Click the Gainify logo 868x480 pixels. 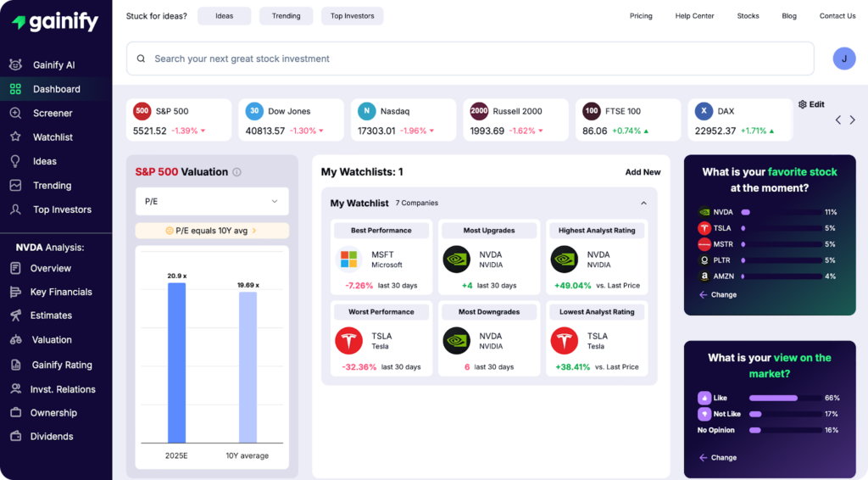55,21
